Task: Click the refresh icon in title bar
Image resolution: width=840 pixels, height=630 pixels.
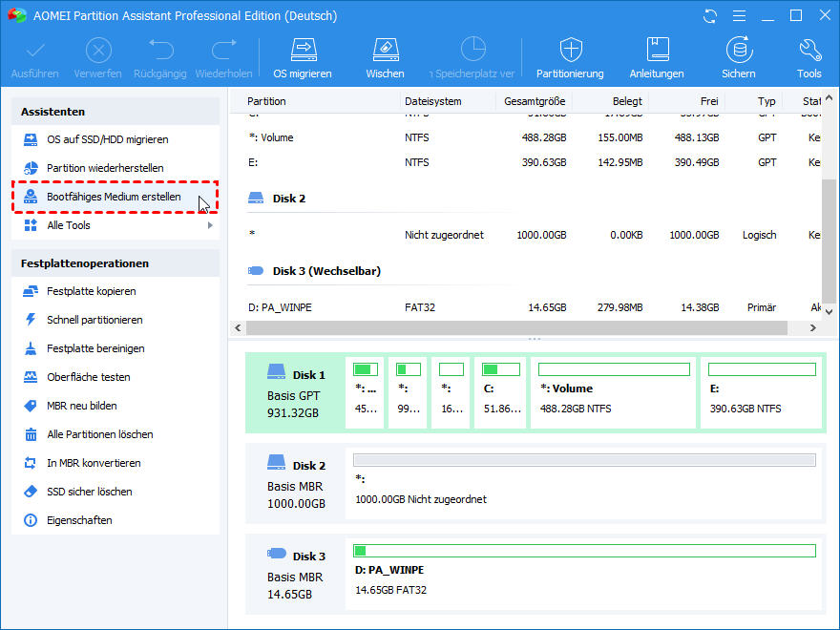Action: [709, 16]
